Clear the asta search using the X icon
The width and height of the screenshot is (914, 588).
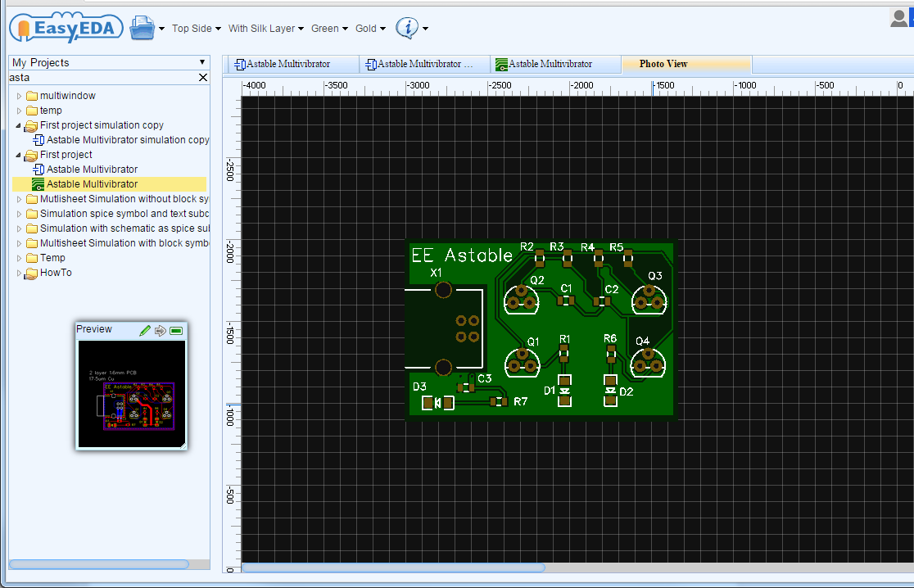point(203,77)
